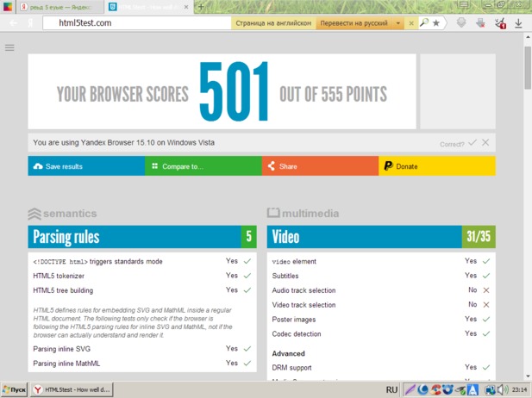Open the Пуск start menu
532x398 pixels.
point(15,390)
